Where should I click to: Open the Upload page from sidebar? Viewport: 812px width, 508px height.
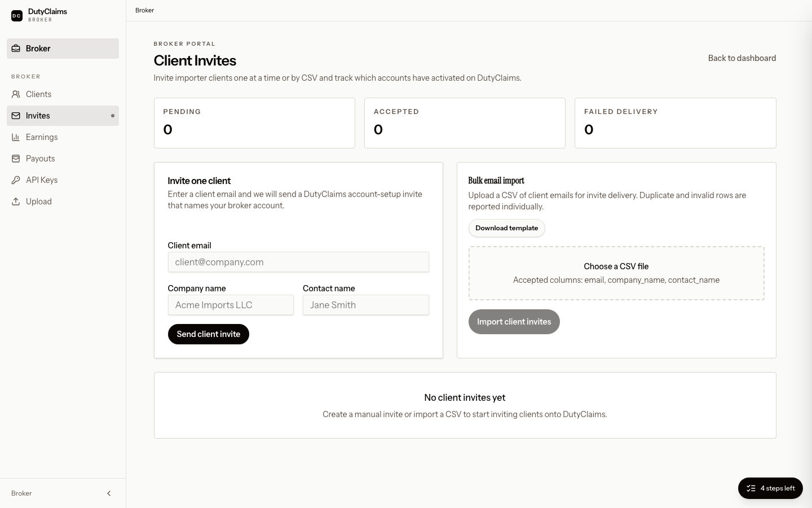click(x=63, y=202)
